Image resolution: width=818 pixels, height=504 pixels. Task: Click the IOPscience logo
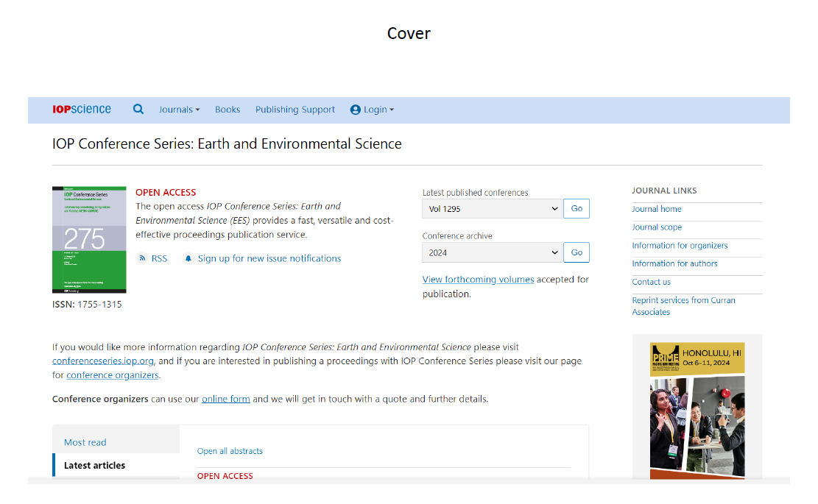[82, 110]
